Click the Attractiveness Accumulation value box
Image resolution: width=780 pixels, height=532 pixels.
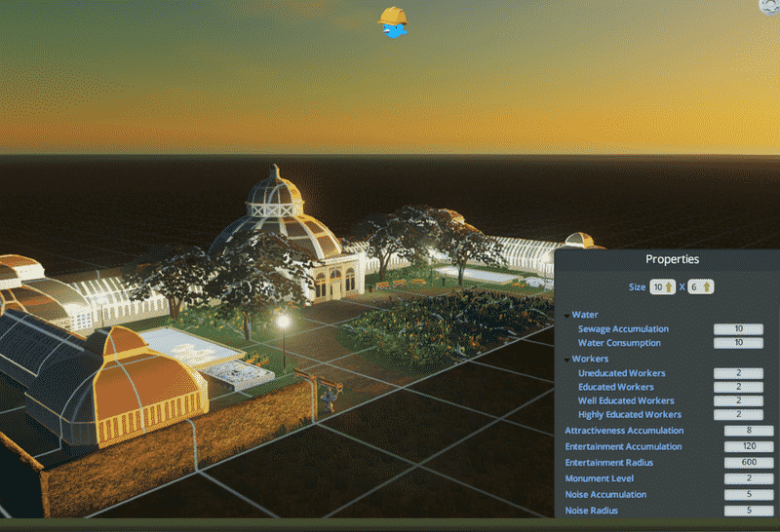749,431
